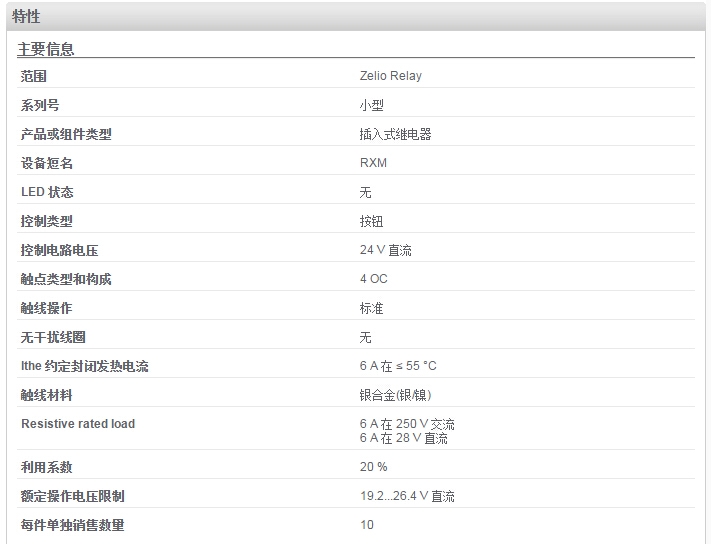Viewport: 711px width, 544px height.
Task: Click the 系列号 label
Action: point(40,105)
